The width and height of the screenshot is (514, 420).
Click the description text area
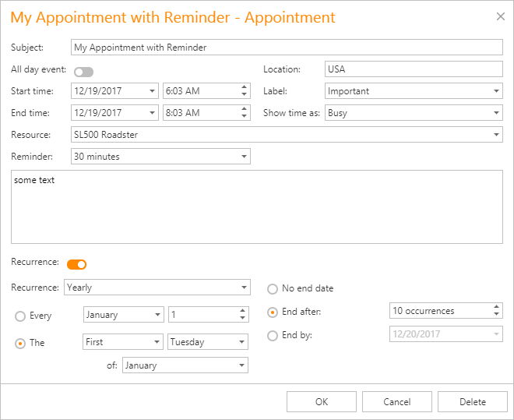coord(257,206)
